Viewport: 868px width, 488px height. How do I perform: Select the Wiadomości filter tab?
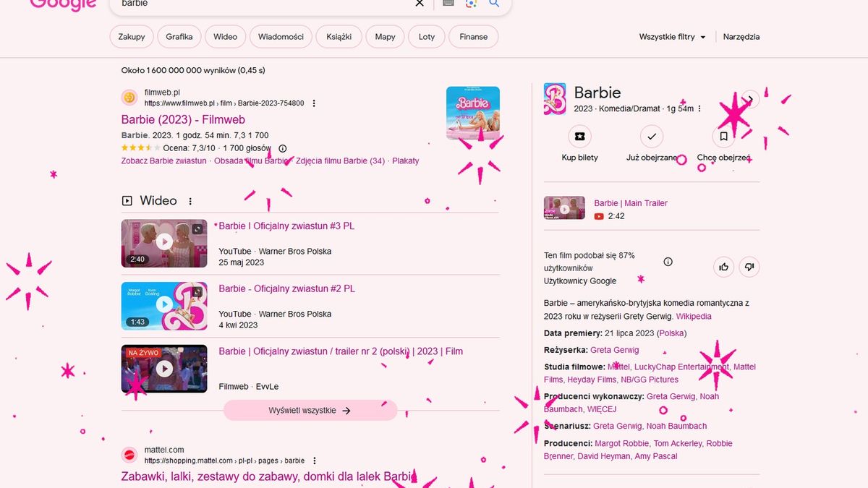tap(281, 37)
